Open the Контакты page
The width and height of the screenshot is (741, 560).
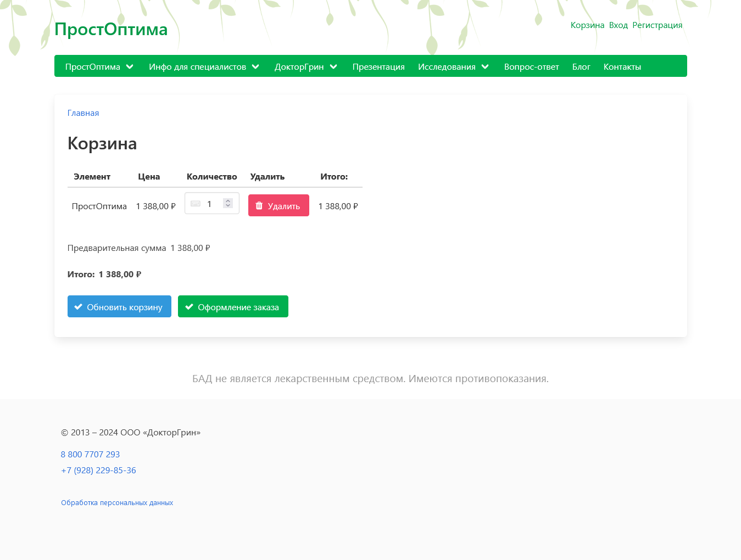(x=622, y=66)
